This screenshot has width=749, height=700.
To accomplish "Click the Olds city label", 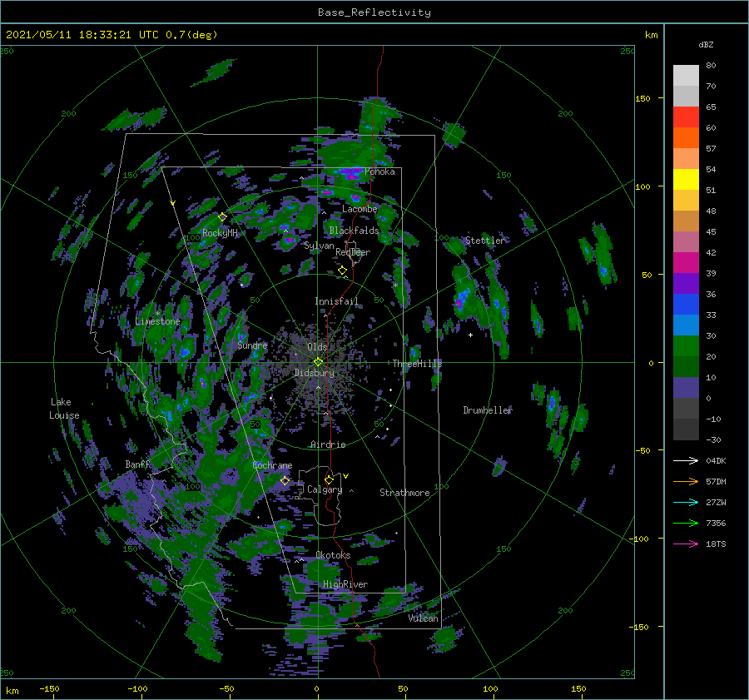I will point(317,347).
